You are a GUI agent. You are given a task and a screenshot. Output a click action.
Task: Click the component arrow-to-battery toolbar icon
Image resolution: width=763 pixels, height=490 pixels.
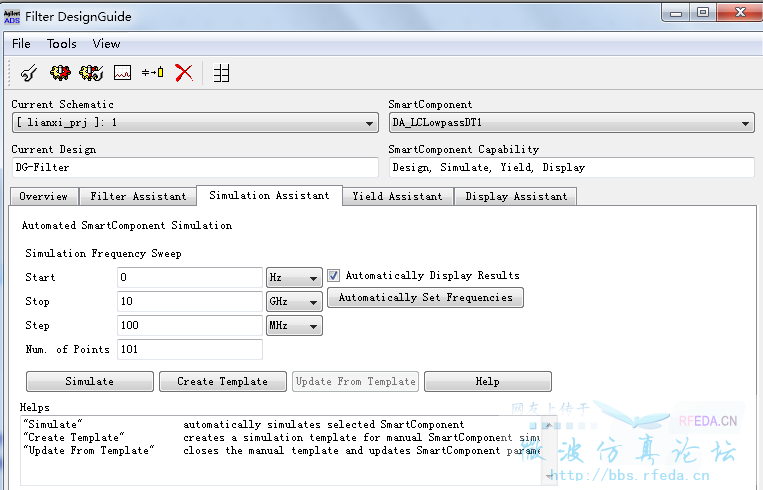click(152, 73)
